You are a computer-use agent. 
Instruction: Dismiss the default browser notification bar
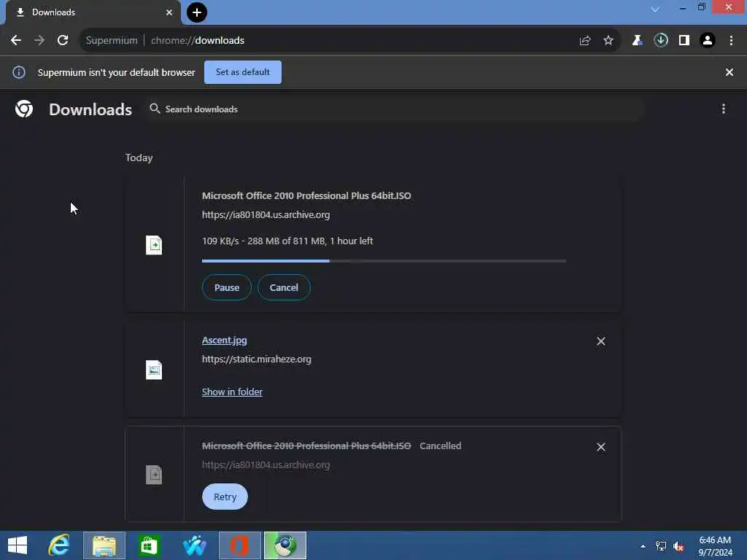click(729, 72)
